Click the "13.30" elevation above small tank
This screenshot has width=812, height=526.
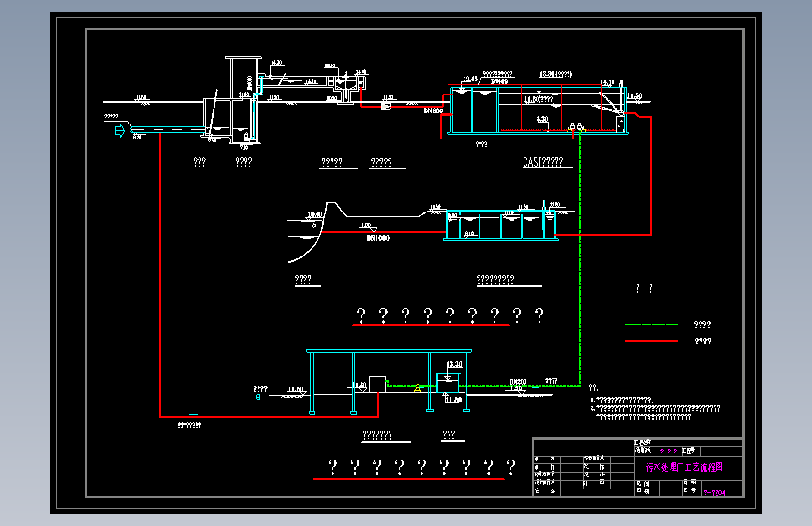[x=454, y=364]
